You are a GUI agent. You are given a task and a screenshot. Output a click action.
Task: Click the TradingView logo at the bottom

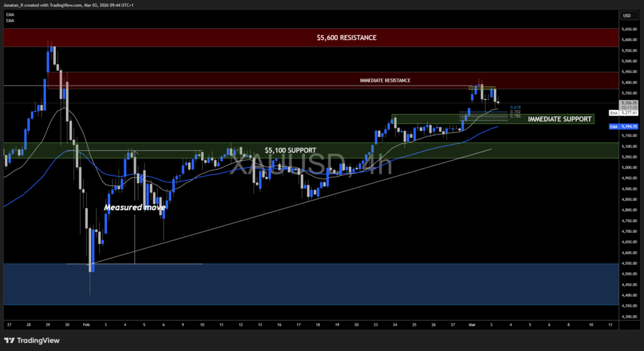tap(32, 340)
